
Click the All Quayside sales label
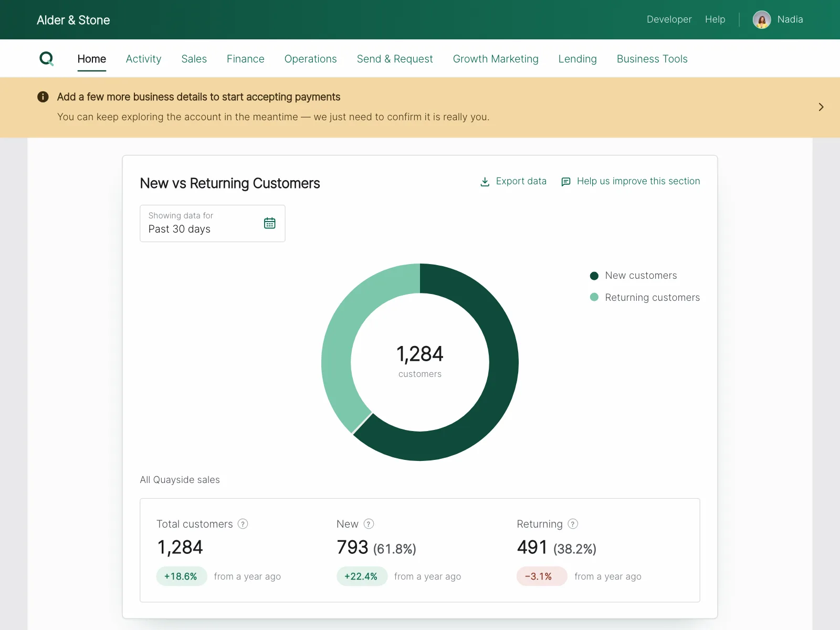(180, 480)
